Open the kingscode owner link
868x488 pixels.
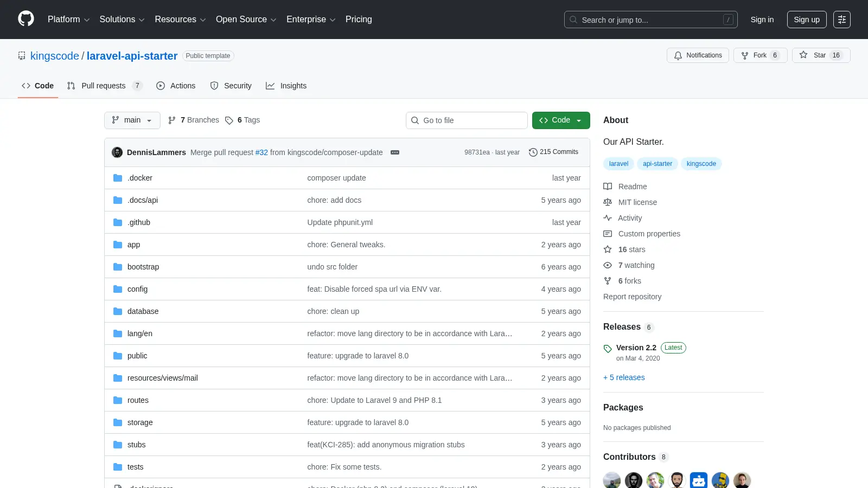coord(55,56)
